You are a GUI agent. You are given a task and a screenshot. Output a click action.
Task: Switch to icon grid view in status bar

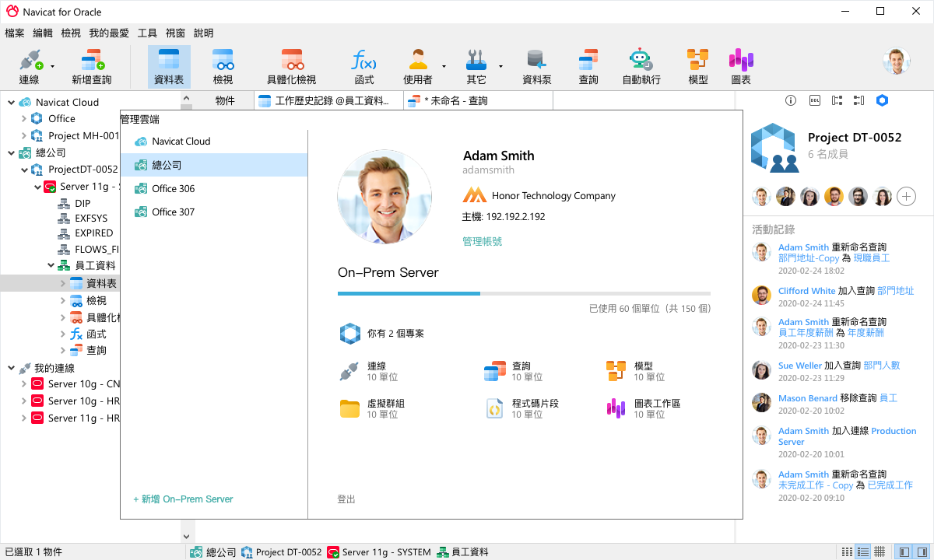coord(847,551)
